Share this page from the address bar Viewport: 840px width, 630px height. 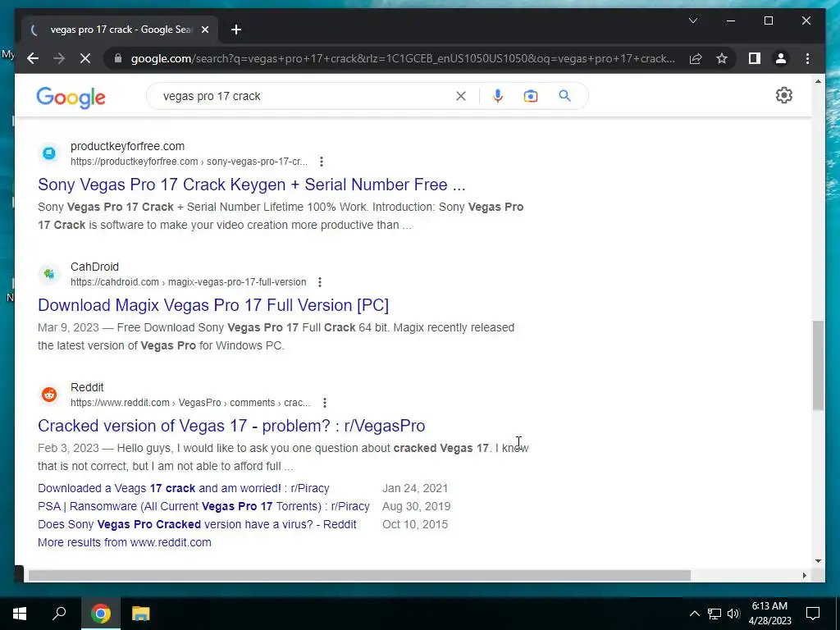click(x=696, y=58)
